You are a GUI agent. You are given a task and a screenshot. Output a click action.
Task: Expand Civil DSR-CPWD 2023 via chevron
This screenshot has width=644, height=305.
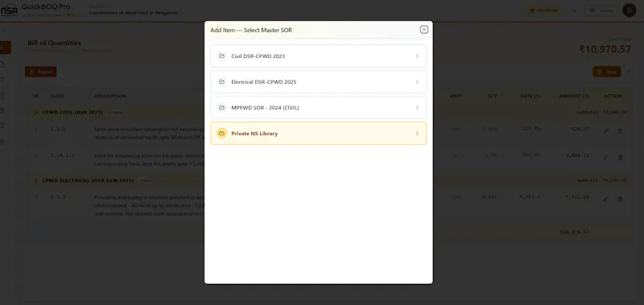(x=417, y=56)
